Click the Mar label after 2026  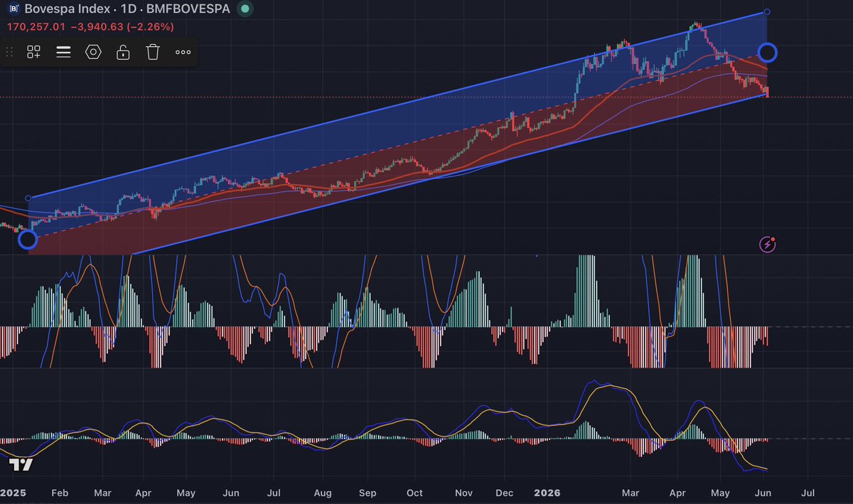[631, 493]
